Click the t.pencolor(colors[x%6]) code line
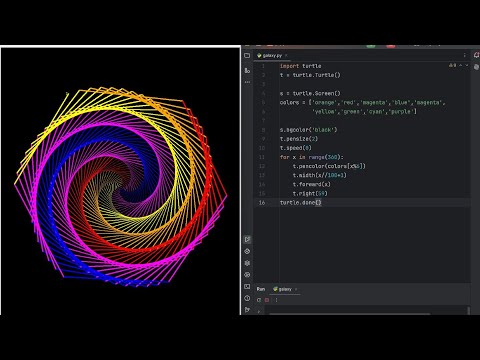480x360 pixels. 329,166
